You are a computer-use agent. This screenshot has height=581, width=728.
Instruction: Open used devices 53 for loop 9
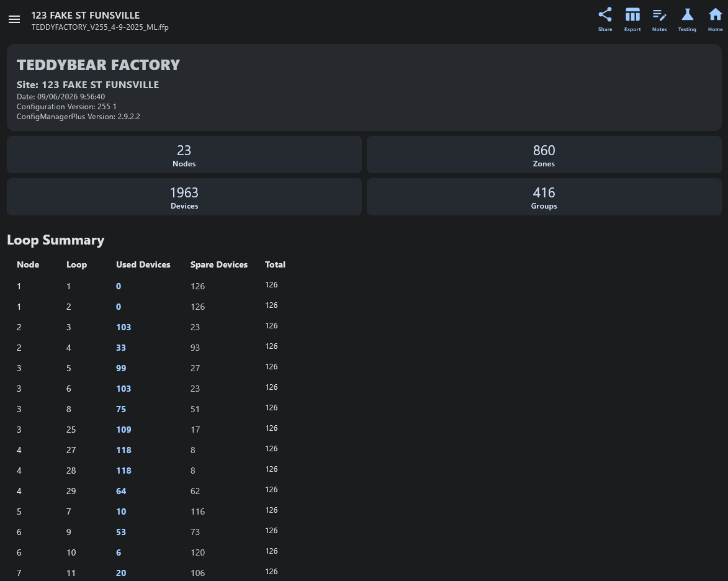pyautogui.click(x=121, y=532)
